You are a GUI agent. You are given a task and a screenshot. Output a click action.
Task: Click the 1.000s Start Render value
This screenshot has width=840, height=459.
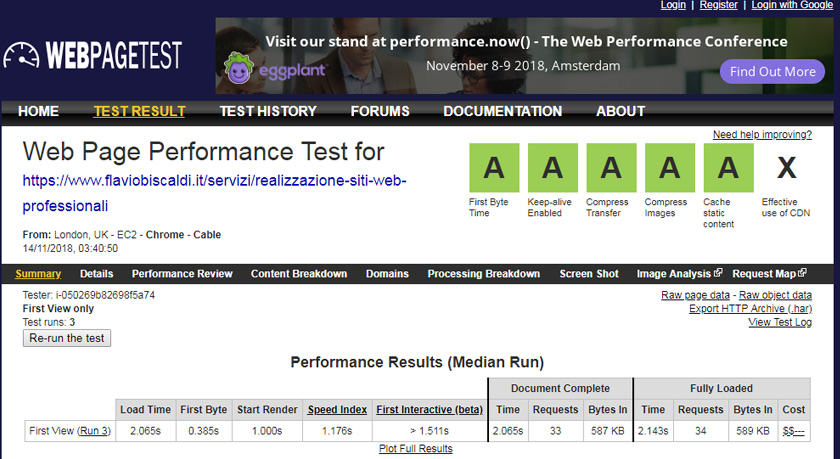pos(267,431)
